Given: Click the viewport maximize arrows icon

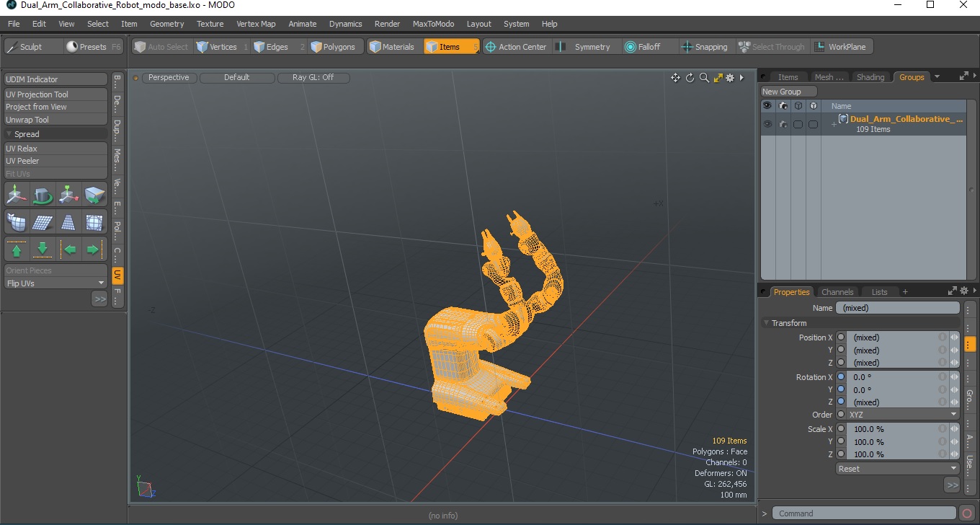Looking at the screenshot, I should point(718,78).
